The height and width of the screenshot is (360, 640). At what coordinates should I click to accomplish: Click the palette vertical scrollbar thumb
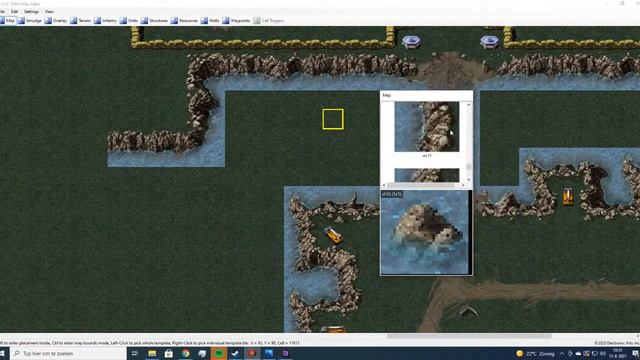click(469, 167)
